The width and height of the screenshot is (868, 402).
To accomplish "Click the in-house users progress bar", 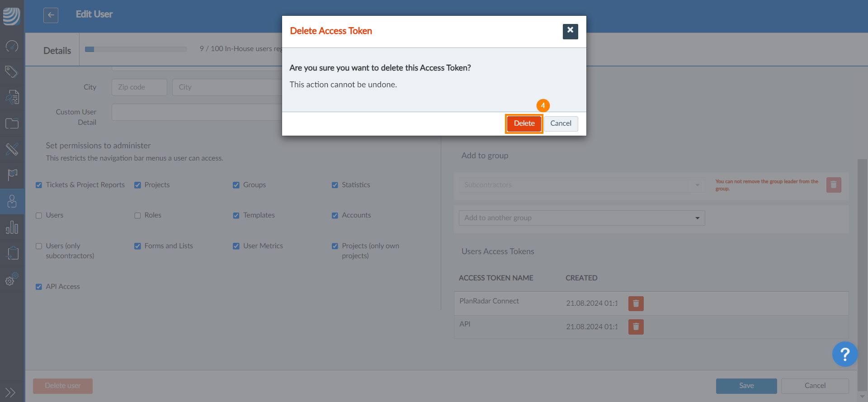I will [136, 49].
